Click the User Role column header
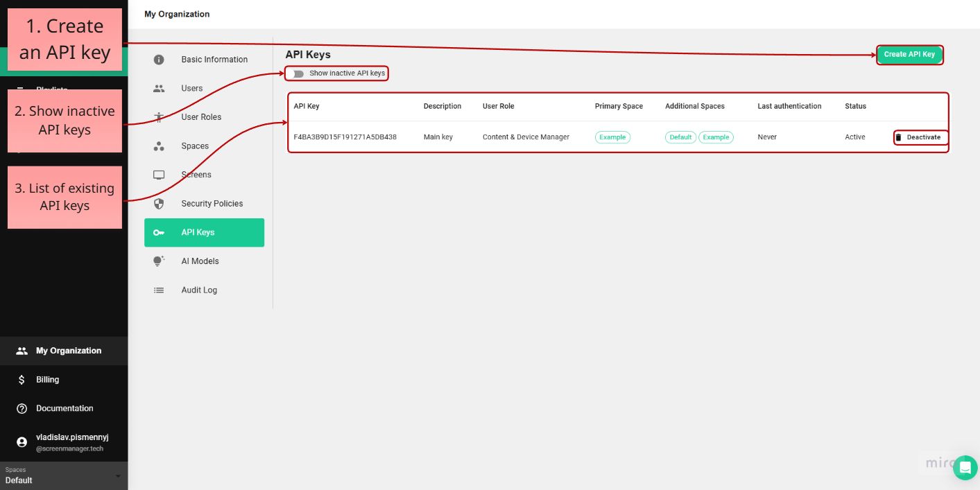 pyautogui.click(x=499, y=107)
